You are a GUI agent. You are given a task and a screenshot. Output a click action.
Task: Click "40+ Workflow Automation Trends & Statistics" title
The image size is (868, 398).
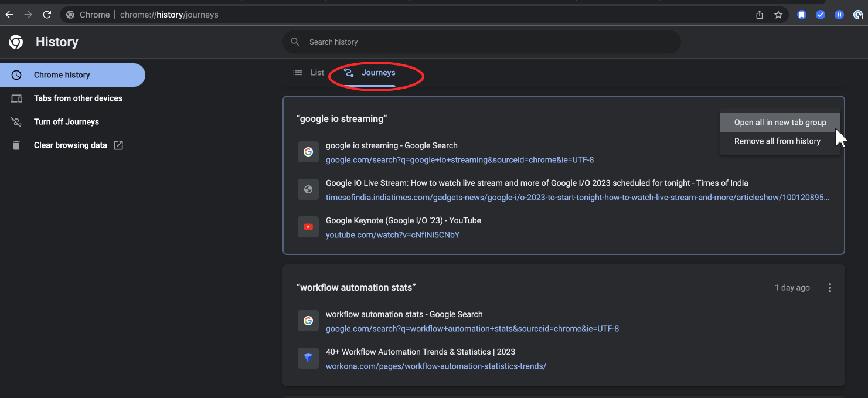coord(420,352)
